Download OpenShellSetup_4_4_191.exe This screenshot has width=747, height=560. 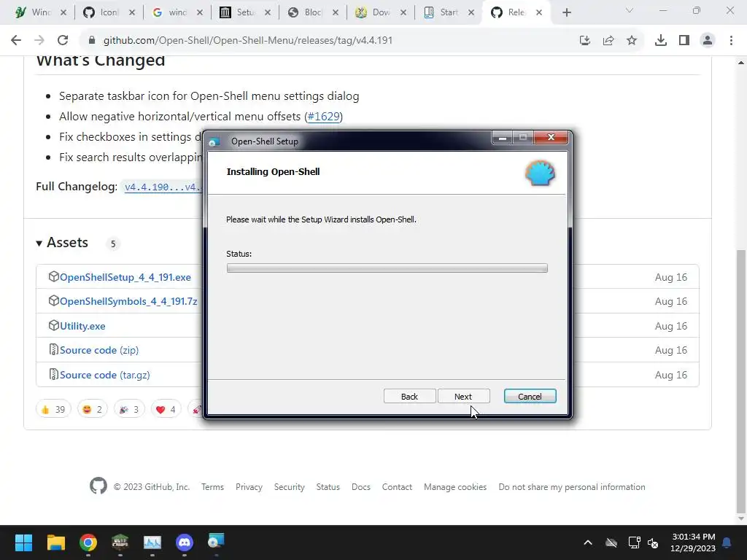125,277
